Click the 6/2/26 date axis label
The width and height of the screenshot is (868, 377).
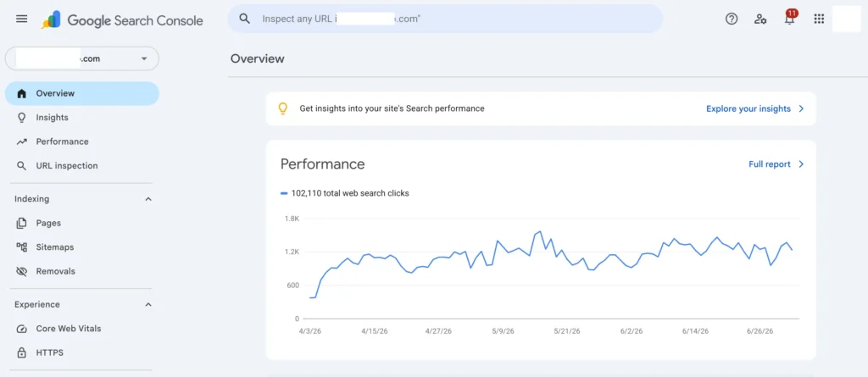tap(632, 331)
